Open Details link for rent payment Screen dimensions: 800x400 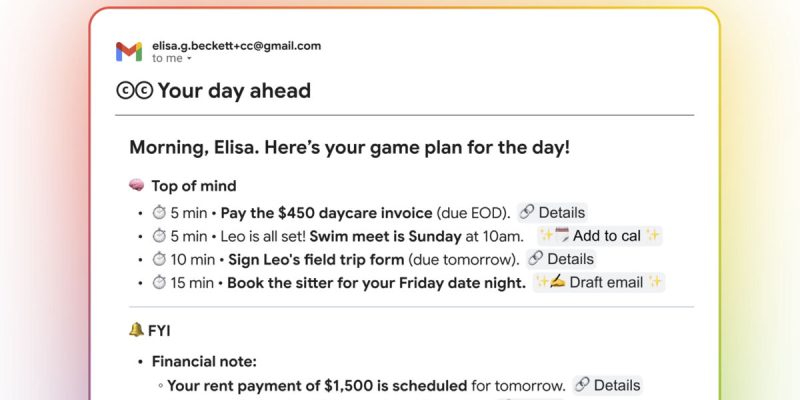click(607, 385)
